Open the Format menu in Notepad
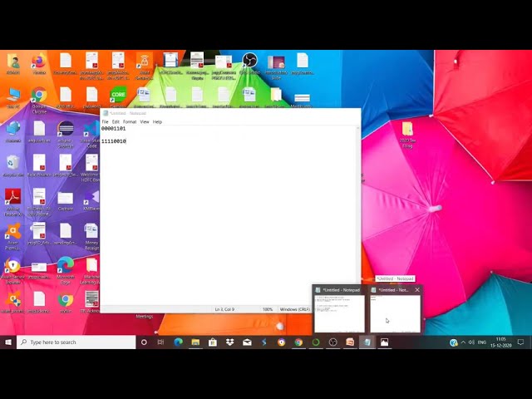The image size is (532, 399). [x=130, y=122]
